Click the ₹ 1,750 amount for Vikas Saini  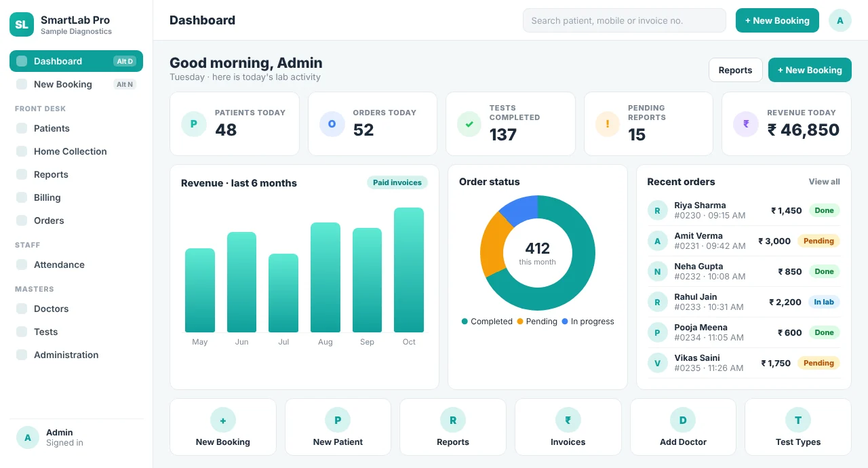(x=776, y=363)
